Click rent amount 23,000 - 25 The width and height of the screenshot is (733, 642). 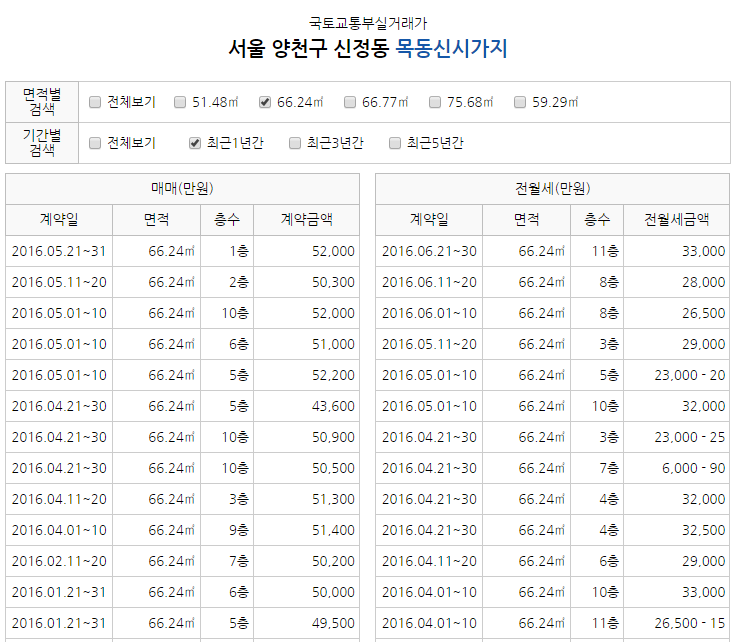point(690,437)
